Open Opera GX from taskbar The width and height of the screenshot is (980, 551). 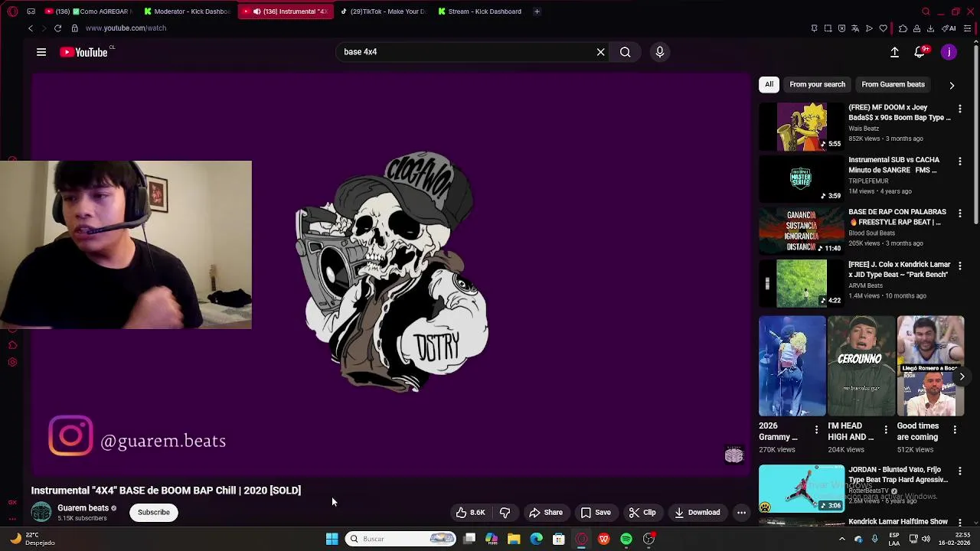581,539
